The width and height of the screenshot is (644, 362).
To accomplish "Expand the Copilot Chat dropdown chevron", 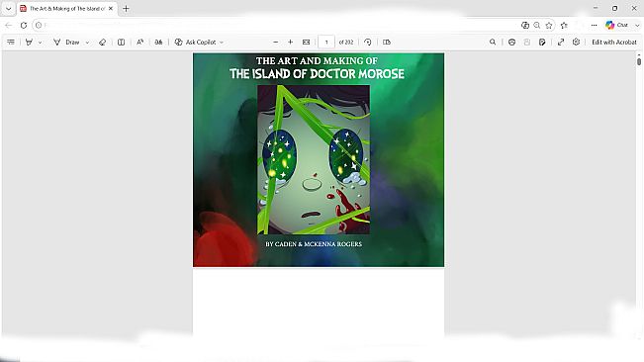I will 637,25.
